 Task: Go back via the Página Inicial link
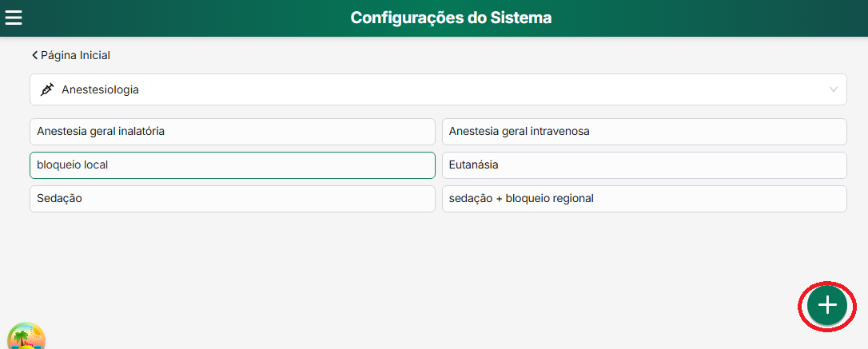75,55
